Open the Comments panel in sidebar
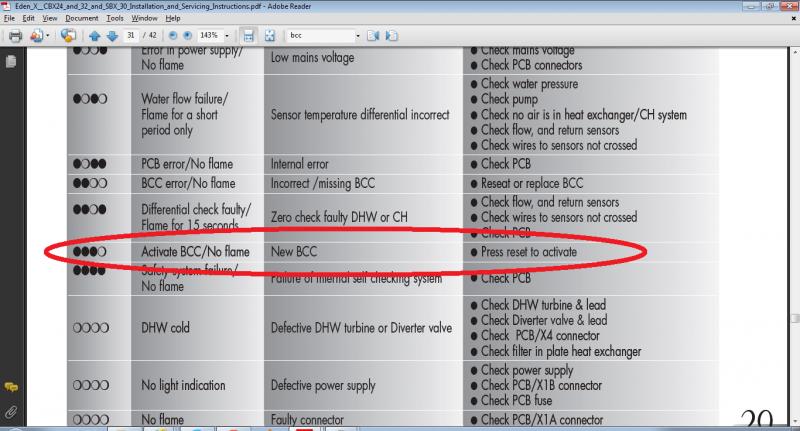Image resolution: width=800 pixels, height=431 pixels. (11, 386)
